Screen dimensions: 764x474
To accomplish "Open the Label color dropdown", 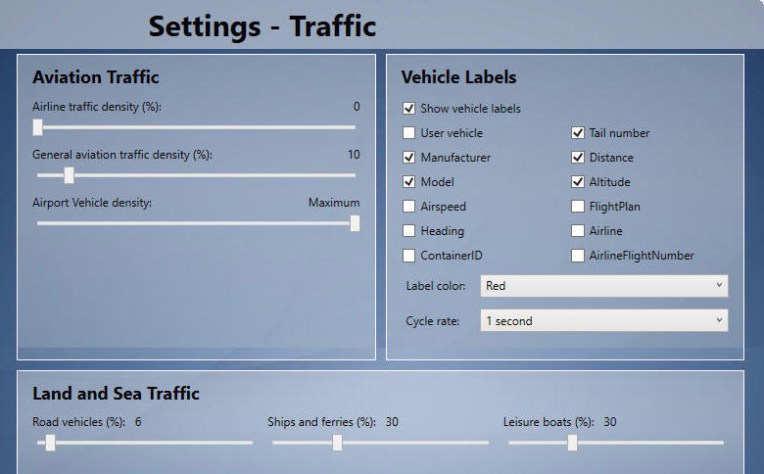I will 604,286.
